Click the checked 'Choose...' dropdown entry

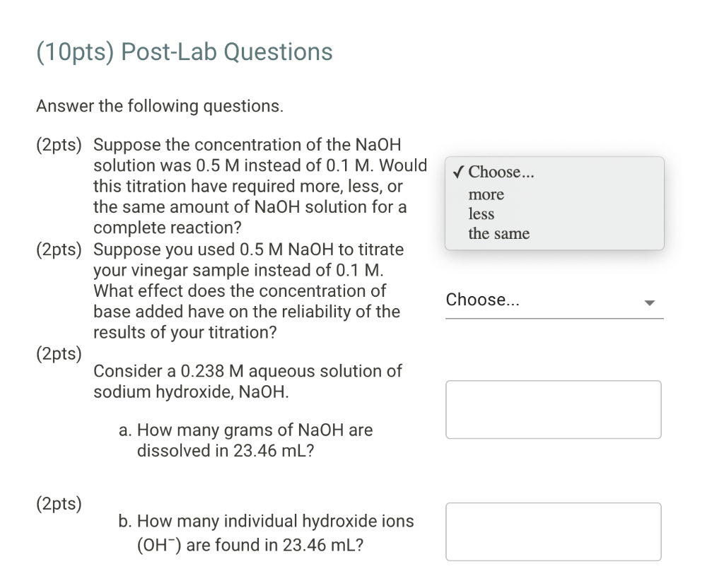tap(502, 172)
